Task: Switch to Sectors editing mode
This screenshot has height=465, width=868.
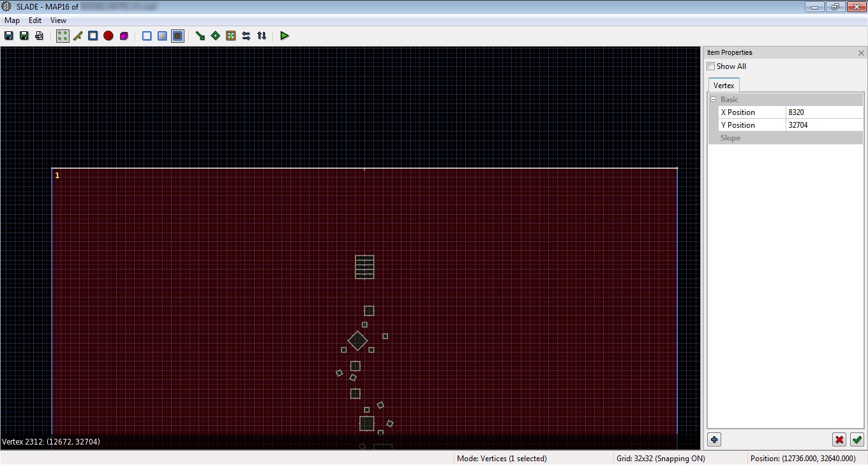Action: (93, 36)
